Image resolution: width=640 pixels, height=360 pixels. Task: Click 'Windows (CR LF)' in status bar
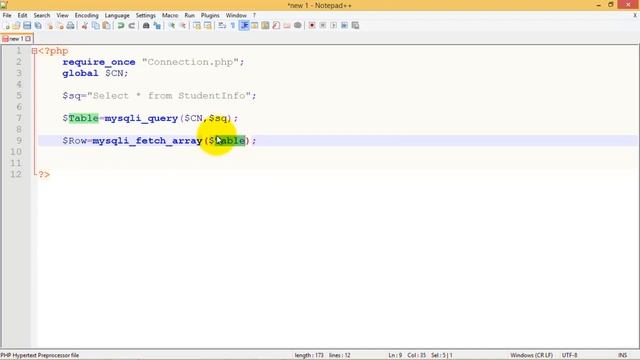[x=531, y=356]
